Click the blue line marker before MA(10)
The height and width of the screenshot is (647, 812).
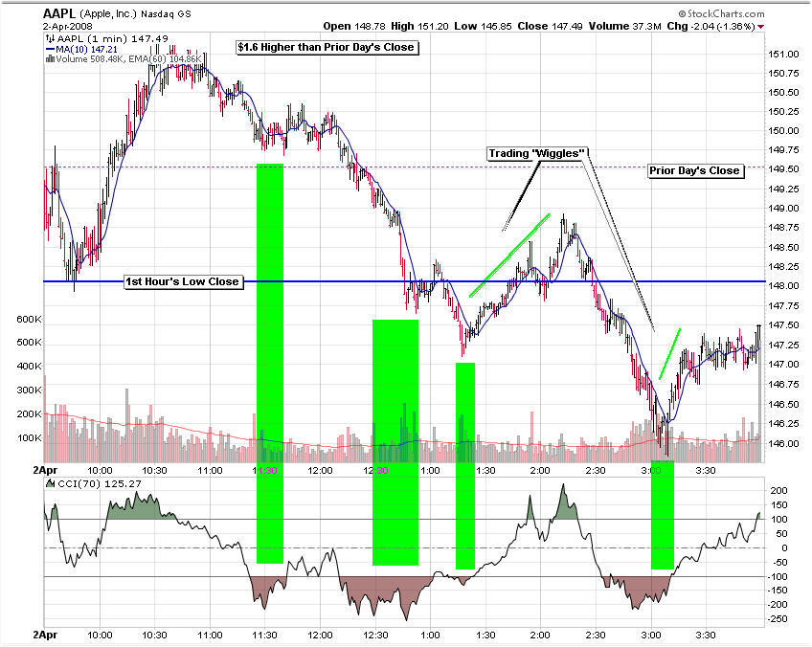[50, 49]
